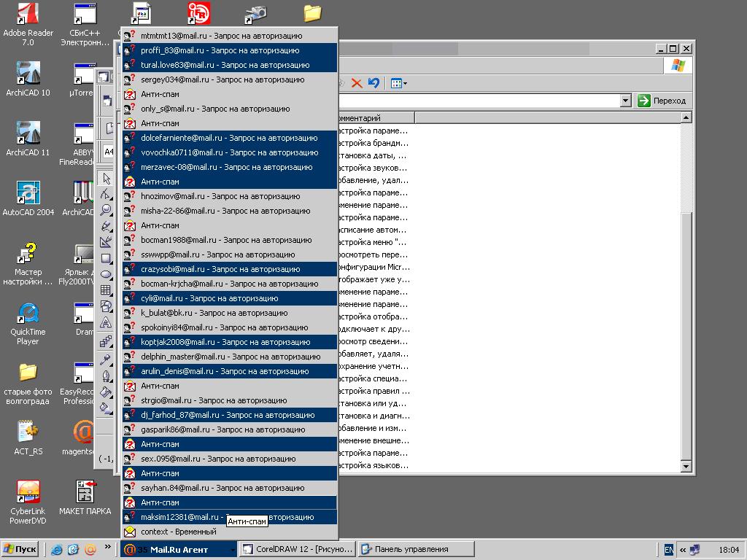Open sergey034@mail.ru authorization request
Viewport: 747px width, 560px height.
(x=230, y=79)
